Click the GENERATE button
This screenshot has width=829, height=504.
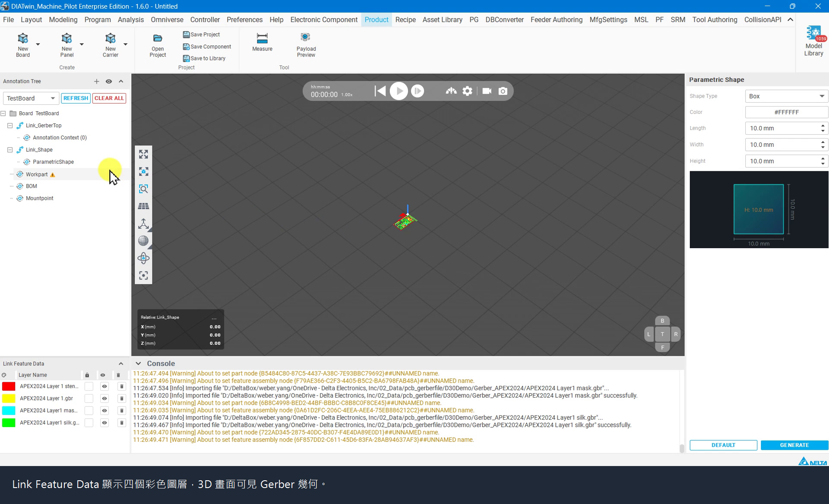click(x=794, y=445)
